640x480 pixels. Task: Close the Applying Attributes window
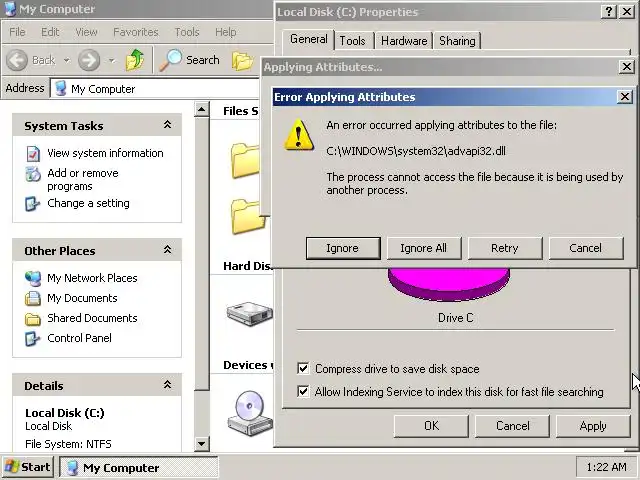tap(627, 67)
